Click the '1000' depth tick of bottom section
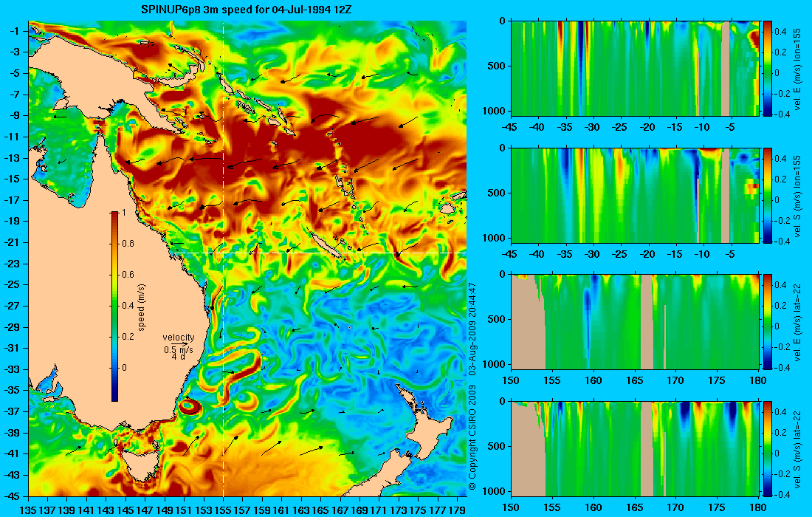The image size is (812, 517). tap(495, 491)
